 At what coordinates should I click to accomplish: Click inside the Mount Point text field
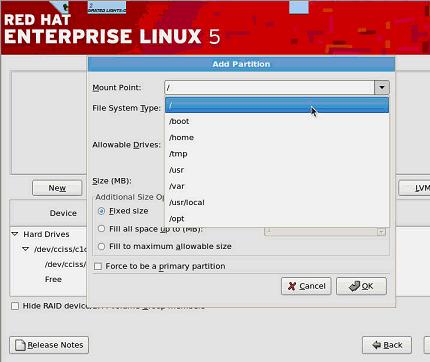[269, 88]
